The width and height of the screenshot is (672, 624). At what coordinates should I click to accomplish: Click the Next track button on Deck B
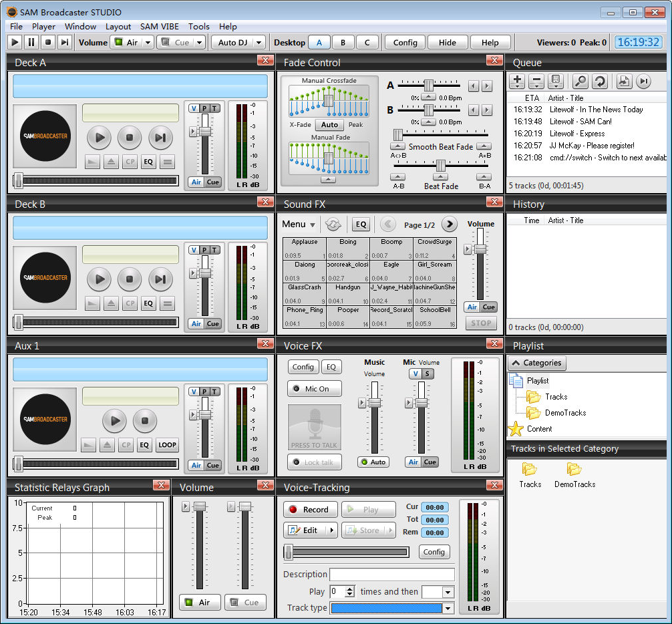160,279
